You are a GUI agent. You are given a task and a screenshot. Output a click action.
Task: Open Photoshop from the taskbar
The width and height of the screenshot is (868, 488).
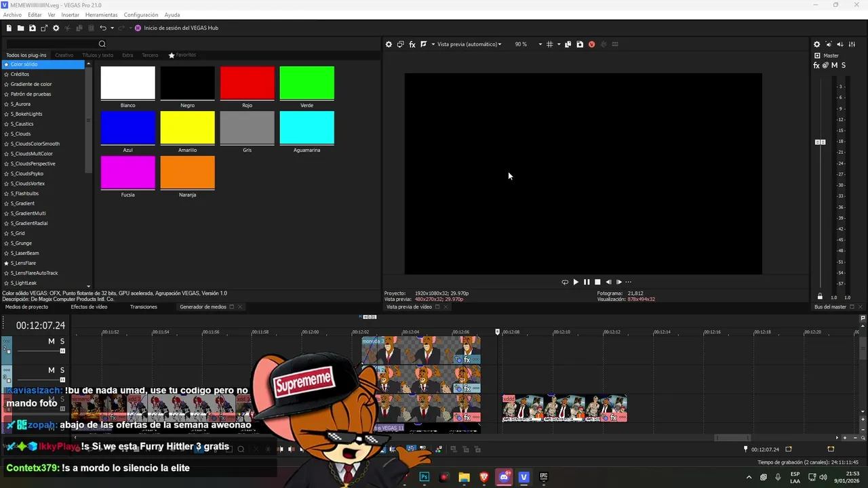tap(425, 477)
